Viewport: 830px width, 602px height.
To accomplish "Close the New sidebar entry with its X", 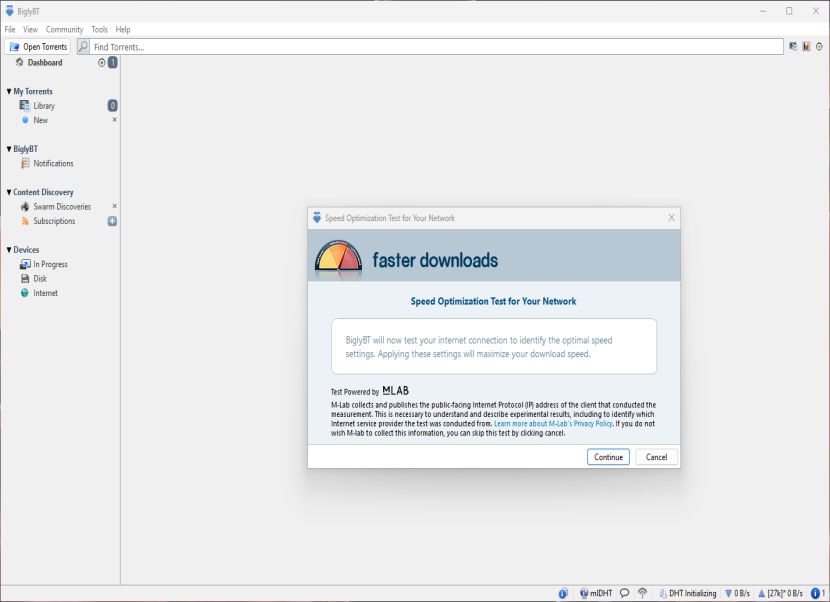I will [x=114, y=120].
